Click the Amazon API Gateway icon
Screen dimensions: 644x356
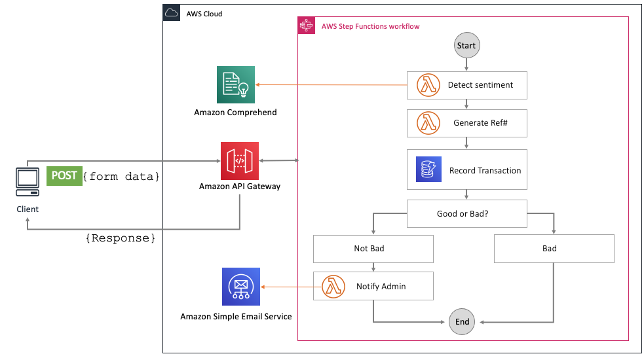[x=239, y=161]
